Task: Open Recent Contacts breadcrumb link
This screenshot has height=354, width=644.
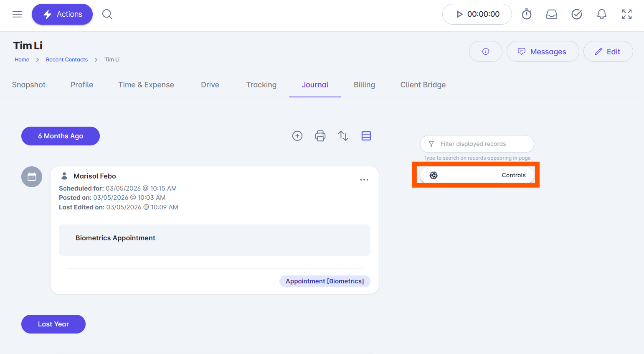Action: coord(67,59)
